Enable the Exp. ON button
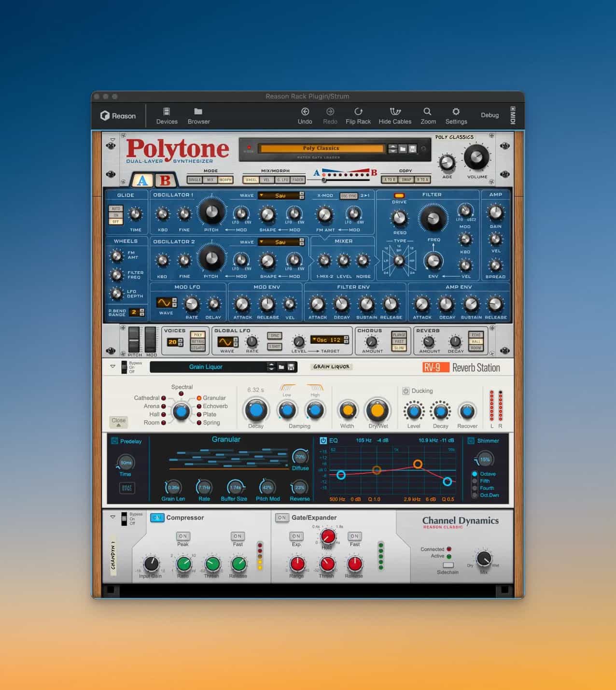The width and height of the screenshot is (616, 690). [296, 536]
